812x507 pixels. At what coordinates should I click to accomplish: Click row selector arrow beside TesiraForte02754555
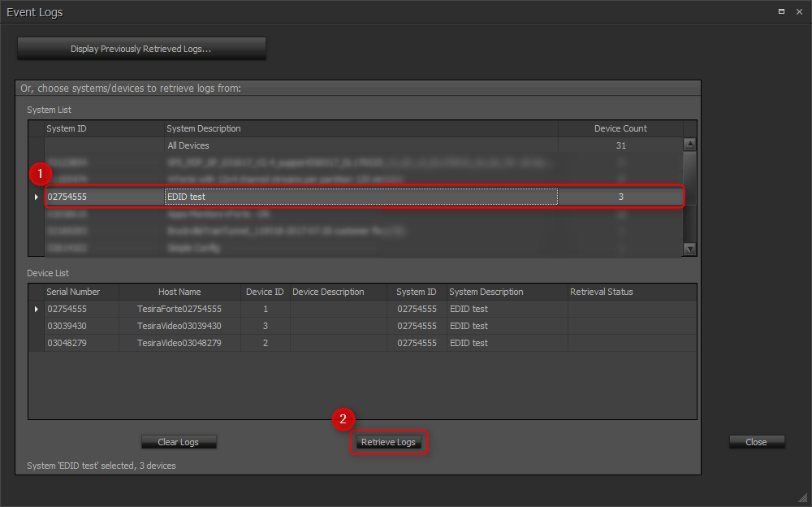[37, 309]
